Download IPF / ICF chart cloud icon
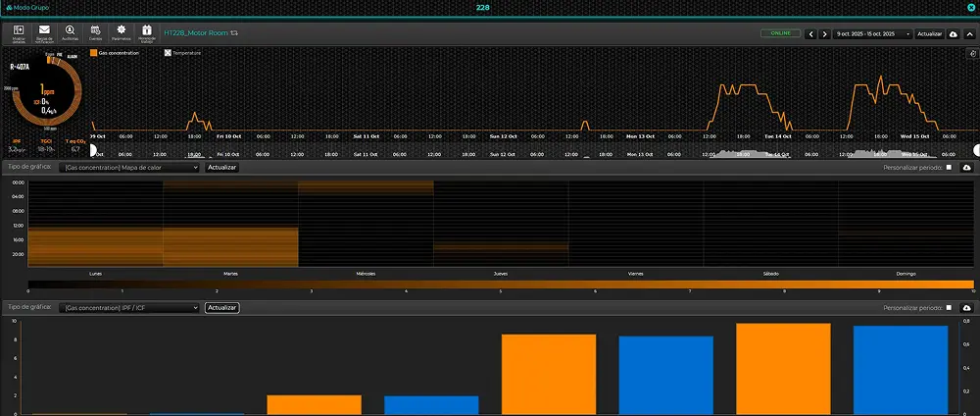The width and height of the screenshot is (980, 416). [x=967, y=308]
